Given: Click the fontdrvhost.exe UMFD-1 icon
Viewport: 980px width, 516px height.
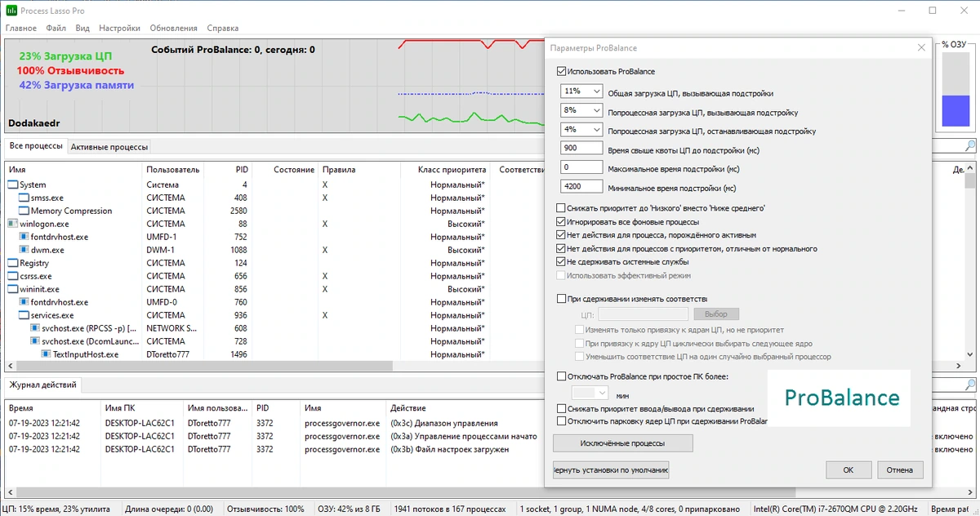Looking at the screenshot, I should [24, 237].
